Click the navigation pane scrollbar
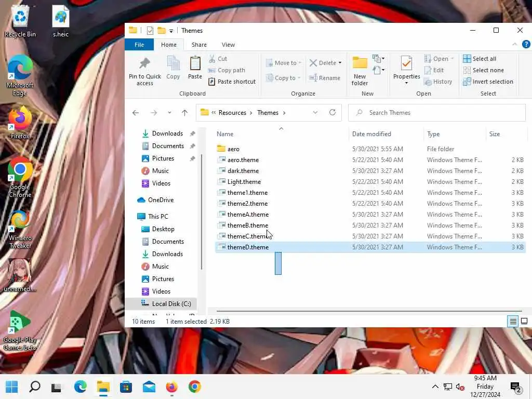 [202, 212]
